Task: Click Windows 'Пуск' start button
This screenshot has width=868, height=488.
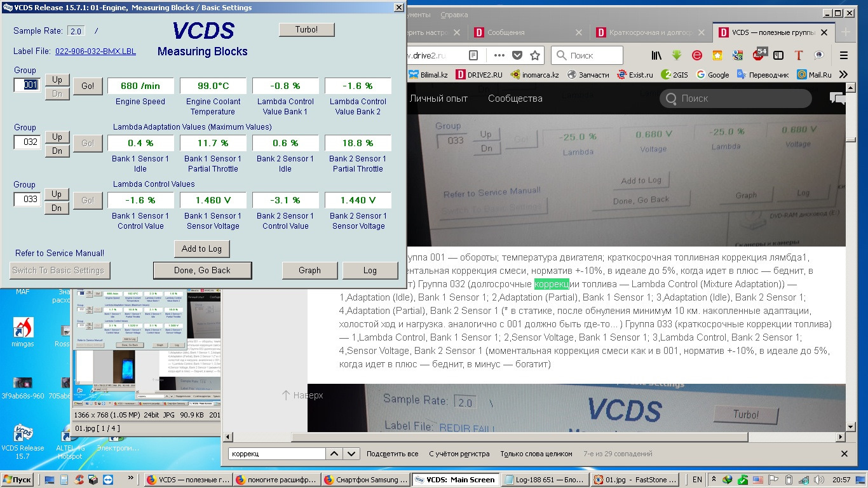Action: click(17, 480)
